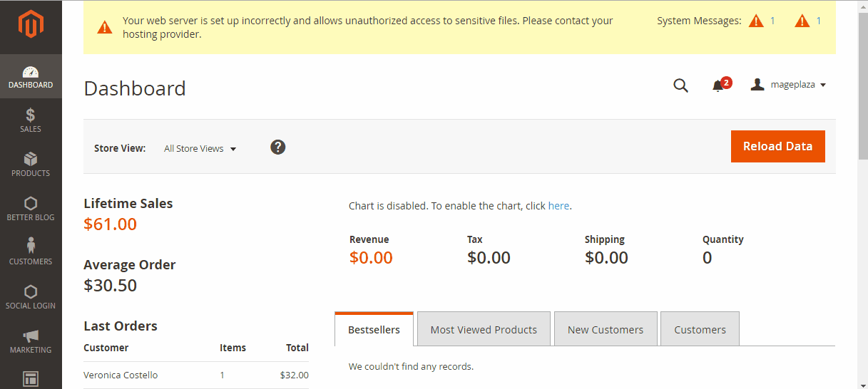Image resolution: width=868 pixels, height=389 pixels.
Task: Click the search magnifier icon
Action: 680,85
